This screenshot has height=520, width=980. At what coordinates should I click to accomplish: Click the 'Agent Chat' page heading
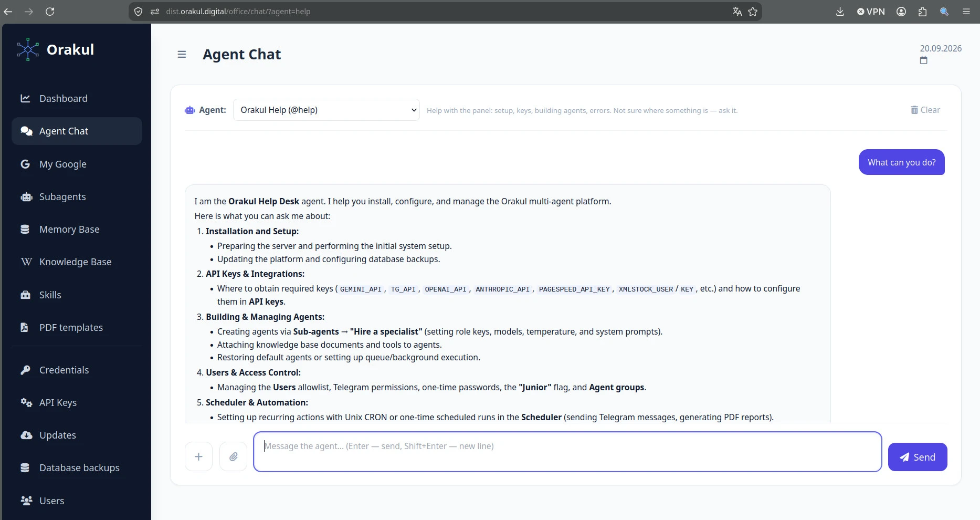242,54
